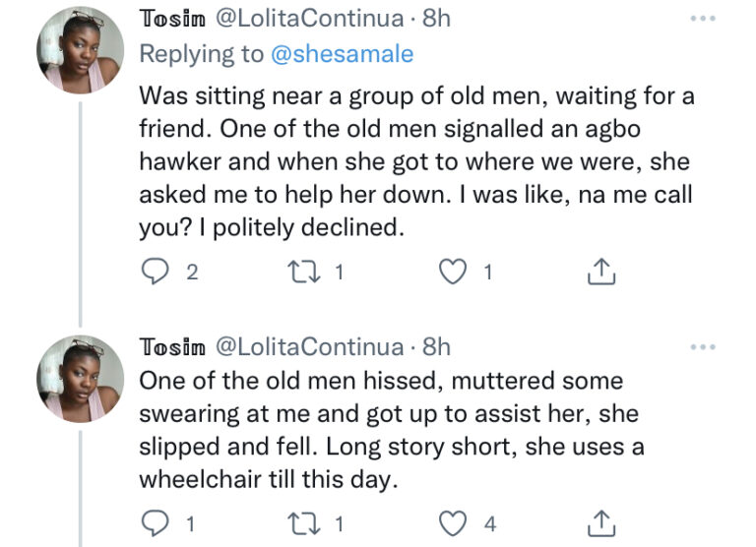
Task: Open the tweet text about politely declining
Action: [x=413, y=161]
